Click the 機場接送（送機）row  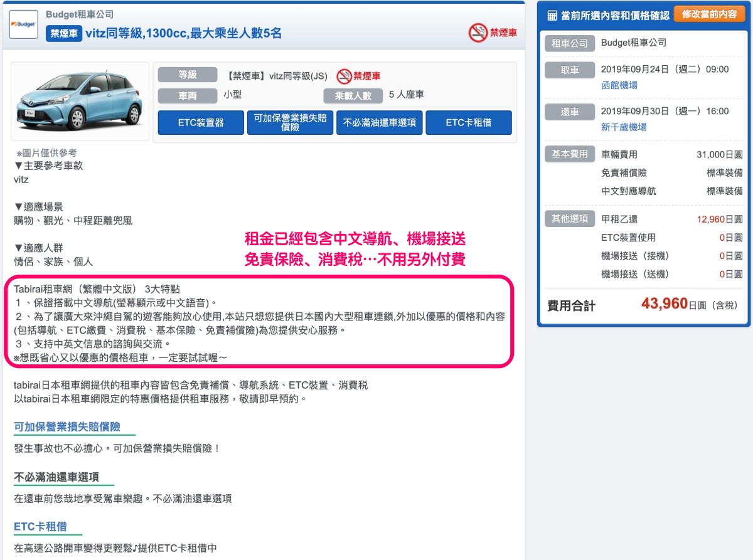pyautogui.click(x=672, y=273)
